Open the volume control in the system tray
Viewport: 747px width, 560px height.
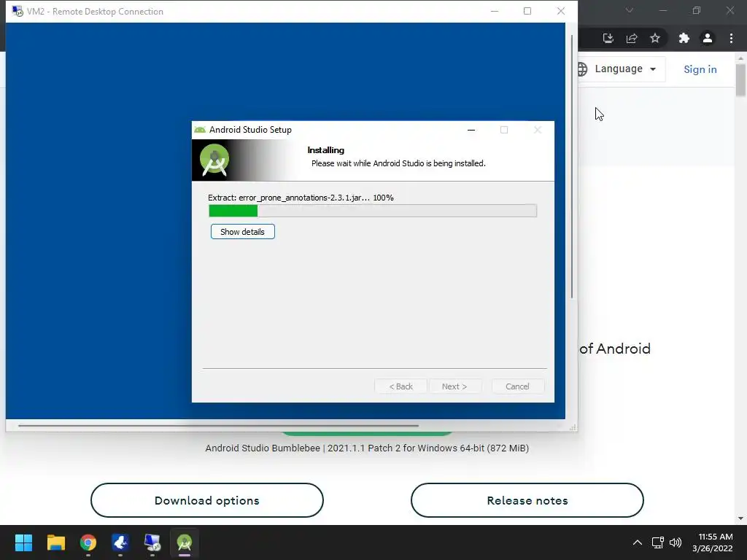click(676, 542)
